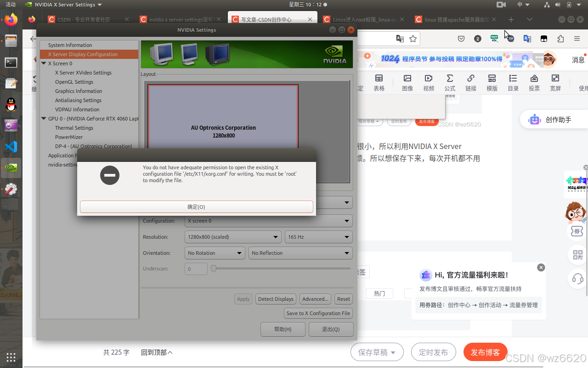Collapse the GPU 0 tree node
This screenshot has height=368, width=588.
[44, 119]
